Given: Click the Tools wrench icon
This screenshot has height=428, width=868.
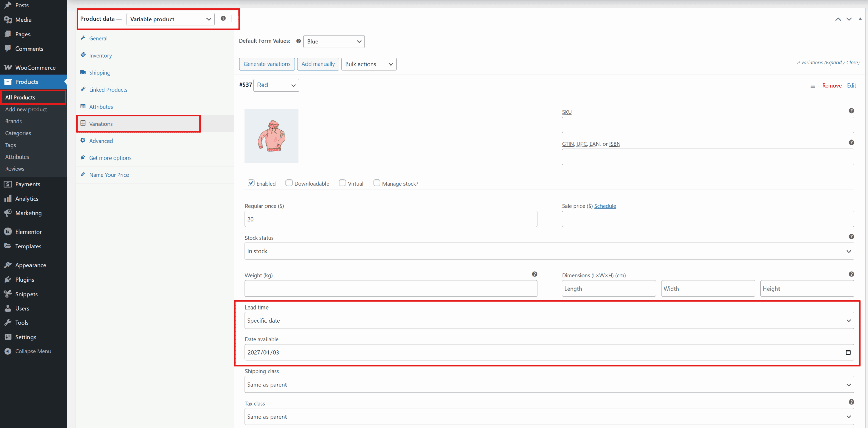Looking at the screenshot, I should (x=8, y=322).
